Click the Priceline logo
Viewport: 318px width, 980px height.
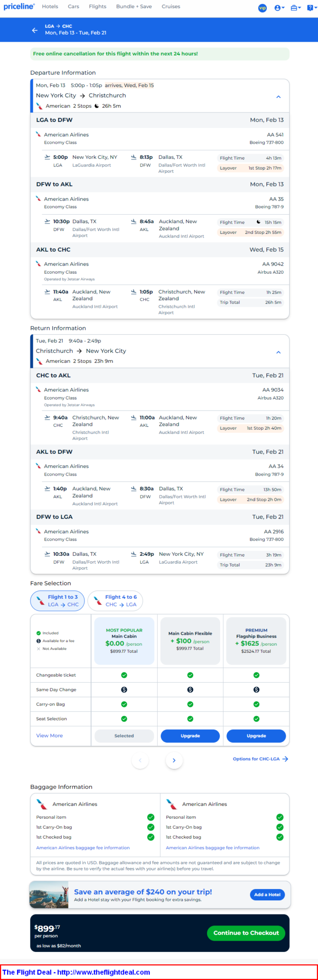(x=19, y=7)
